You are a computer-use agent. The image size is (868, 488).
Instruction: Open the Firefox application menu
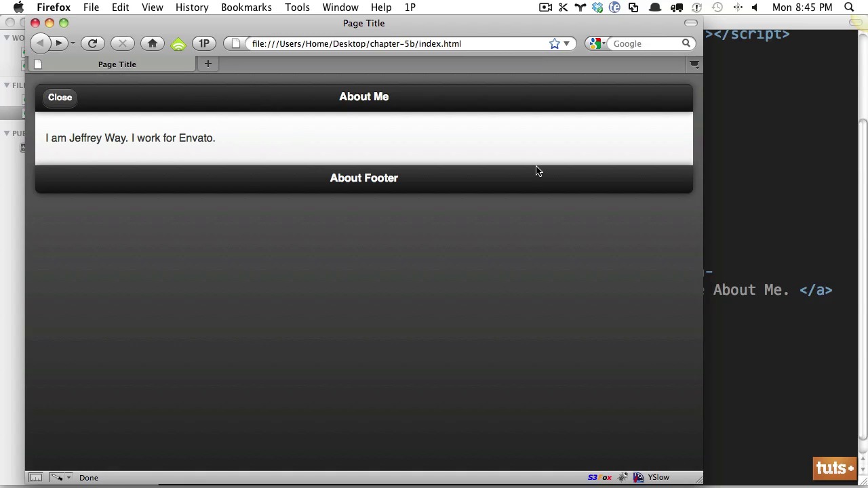(54, 7)
